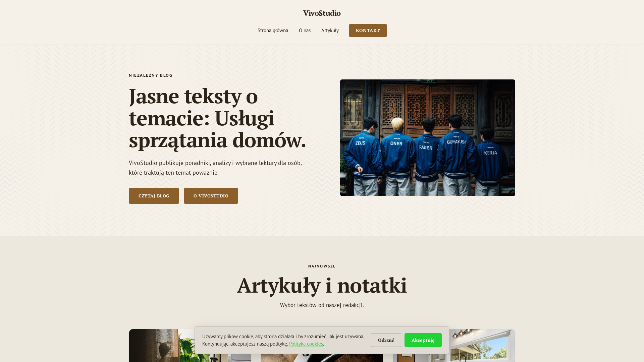Open the O VIVOSTUDIO button
Image resolution: width=644 pixels, height=362 pixels.
[211, 196]
